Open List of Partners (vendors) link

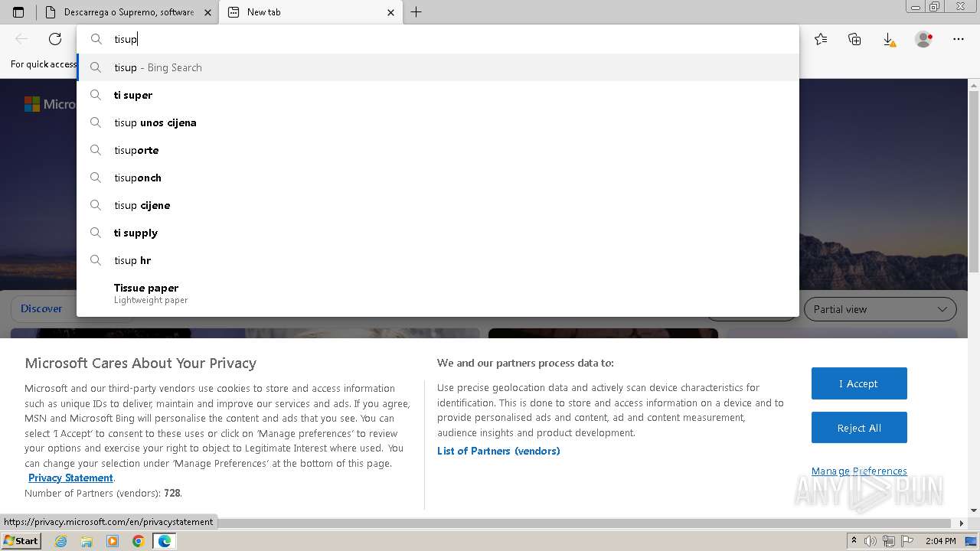tap(498, 451)
